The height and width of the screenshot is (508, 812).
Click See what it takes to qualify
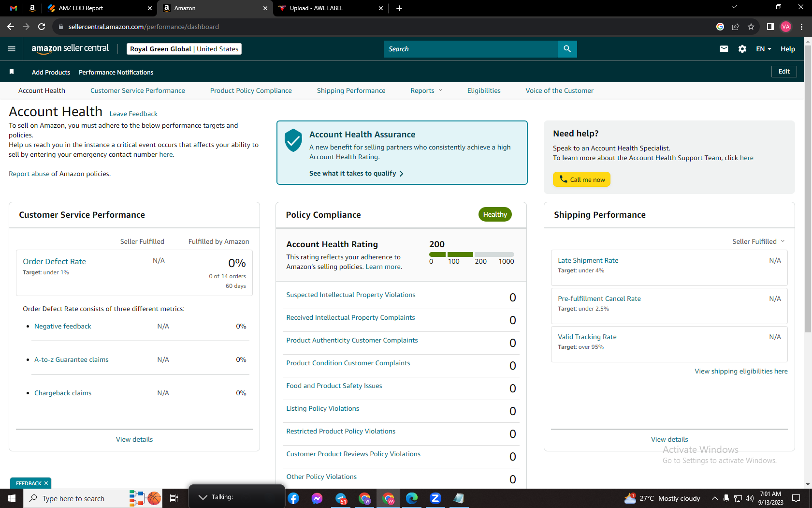point(356,173)
